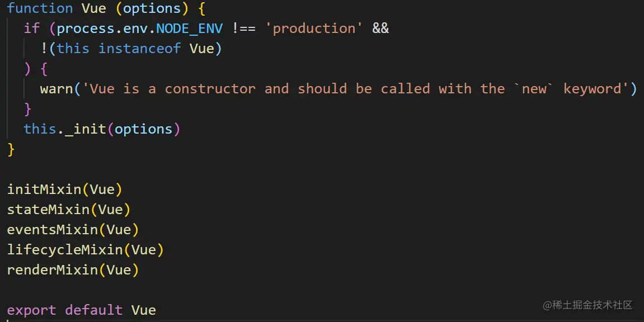This screenshot has width=644, height=322.
Task: Click the 'renderMixin' function call
Action: click(52, 270)
